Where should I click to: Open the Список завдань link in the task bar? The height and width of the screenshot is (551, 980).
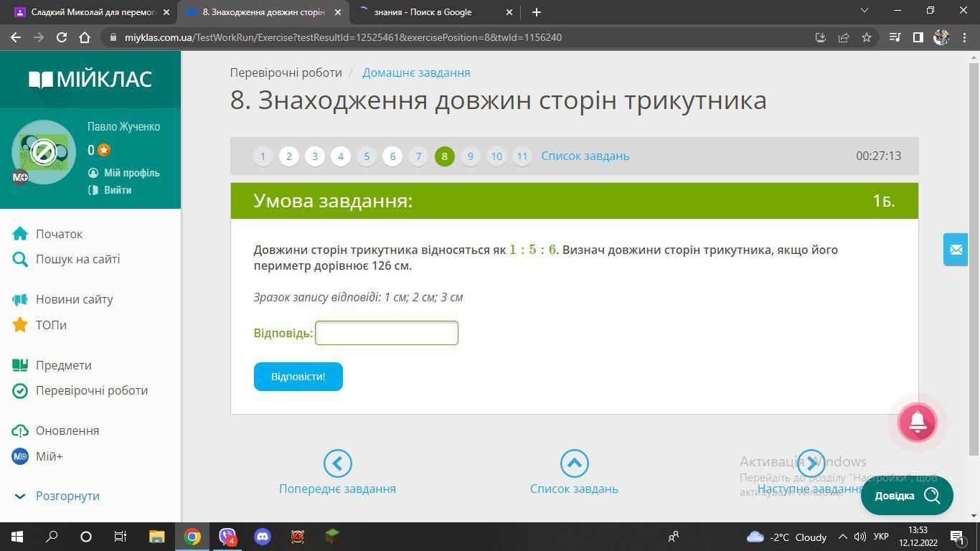point(585,156)
